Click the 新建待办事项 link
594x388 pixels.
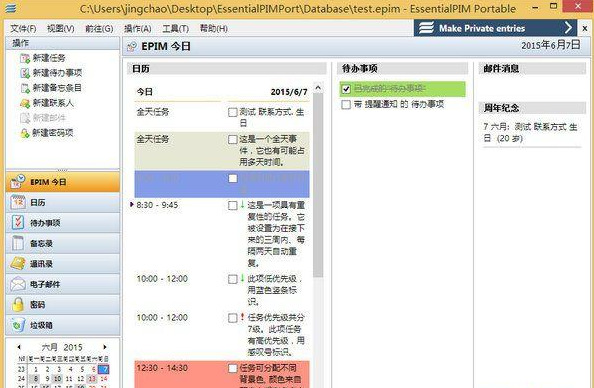[x=57, y=73]
